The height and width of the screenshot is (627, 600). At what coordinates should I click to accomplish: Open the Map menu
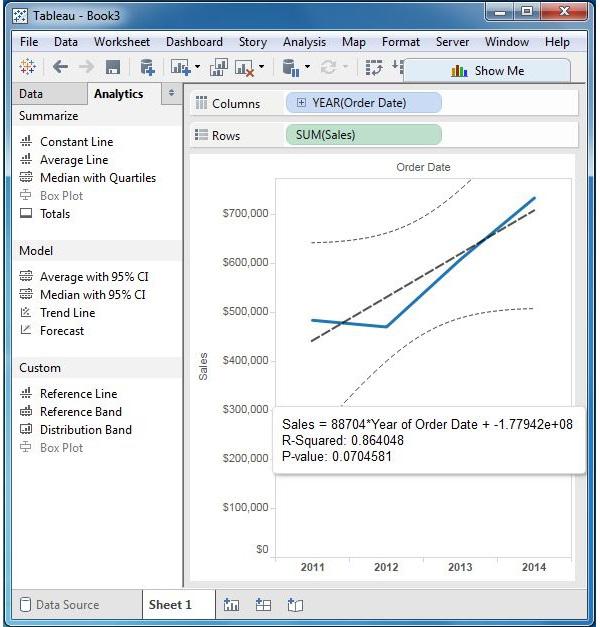[354, 42]
